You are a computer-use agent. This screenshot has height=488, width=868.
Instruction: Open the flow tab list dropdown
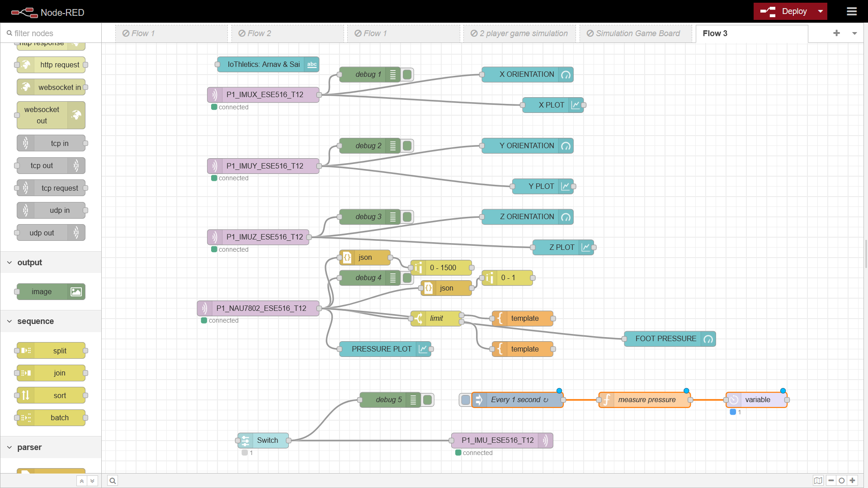click(x=854, y=33)
